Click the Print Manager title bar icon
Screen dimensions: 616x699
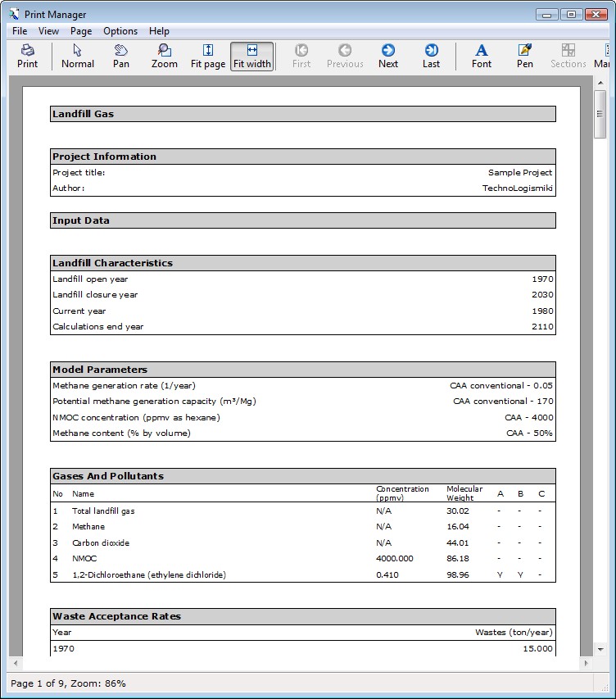click(14, 14)
